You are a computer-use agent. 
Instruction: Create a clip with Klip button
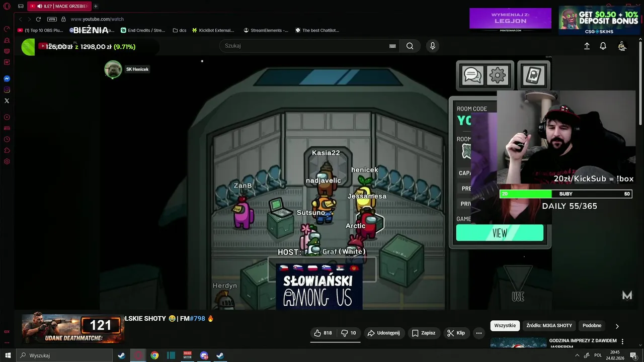(x=456, y=333)
